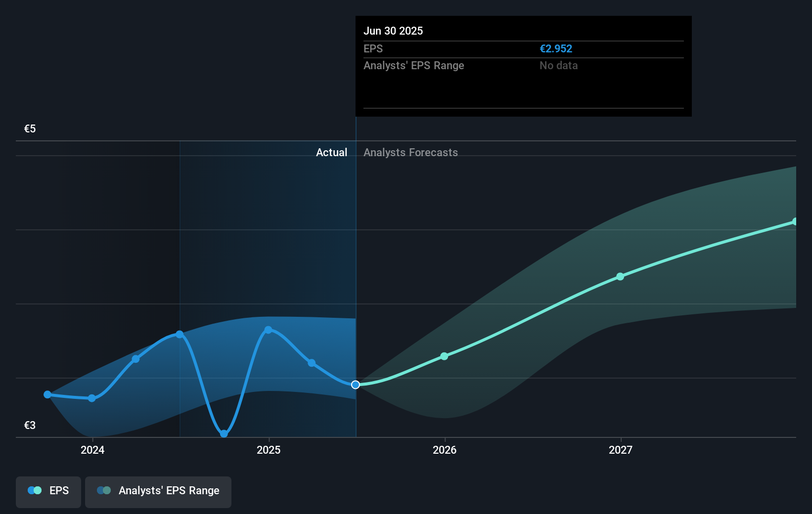
Task: Select the peak EPS data point mid-2024
Action: coord(179,334)
